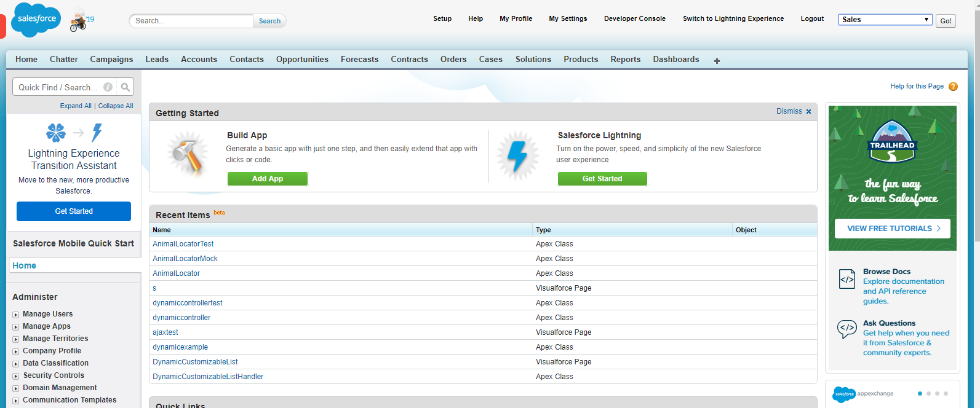Expand the Manage Territories section
980x408 pixels.
16,339
